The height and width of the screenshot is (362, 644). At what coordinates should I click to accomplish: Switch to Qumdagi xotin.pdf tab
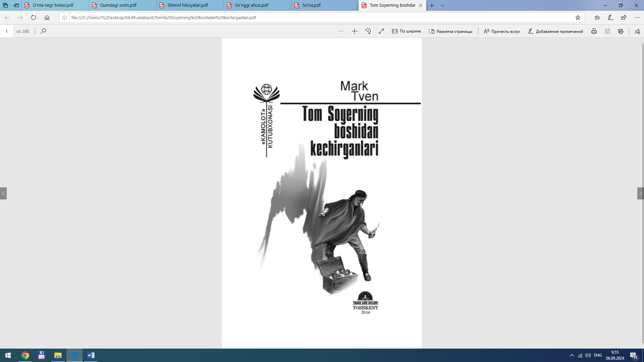click(x=118, y=5)
